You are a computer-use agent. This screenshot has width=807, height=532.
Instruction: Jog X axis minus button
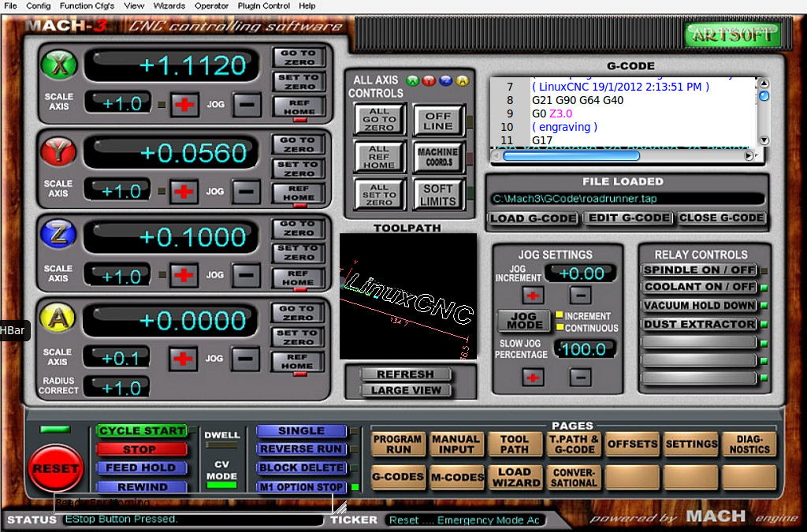click(x=247, y=105)
